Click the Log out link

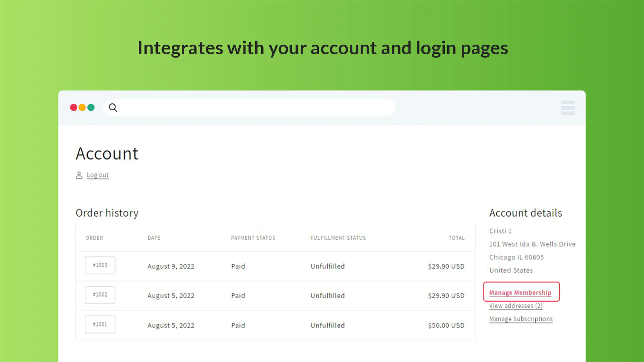coord(98,175)
